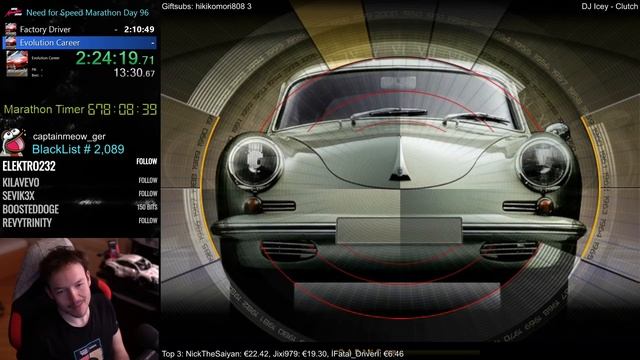The image size is (640, 360).
Task: Click the BlackList # 2,089 text
Action: (x=78, y=149)
